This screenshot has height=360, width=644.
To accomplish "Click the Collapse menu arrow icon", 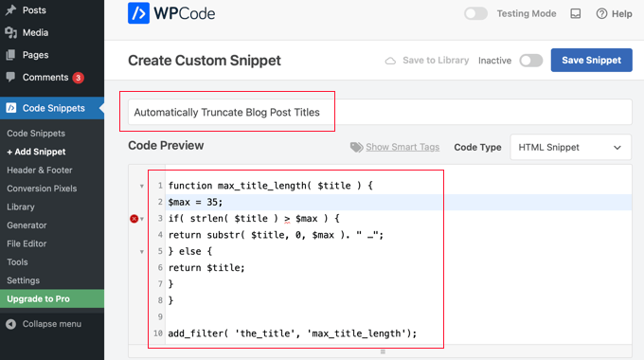I will (x=11, y=324).
